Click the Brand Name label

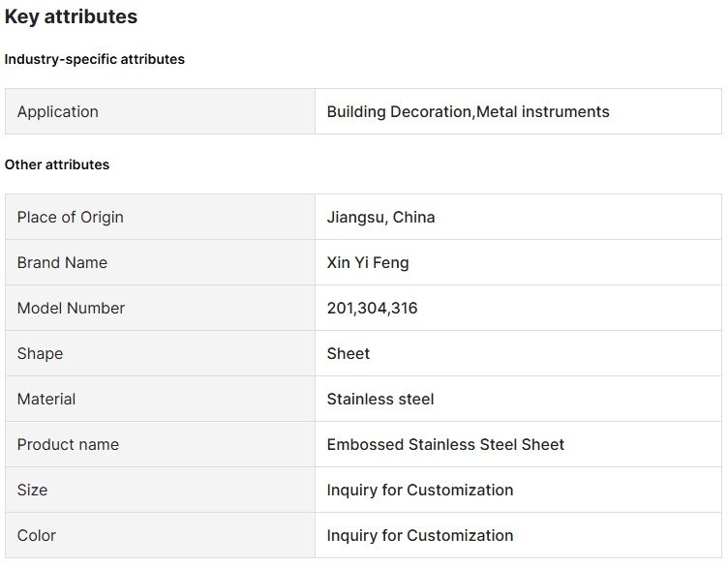(x=62, y=262)
